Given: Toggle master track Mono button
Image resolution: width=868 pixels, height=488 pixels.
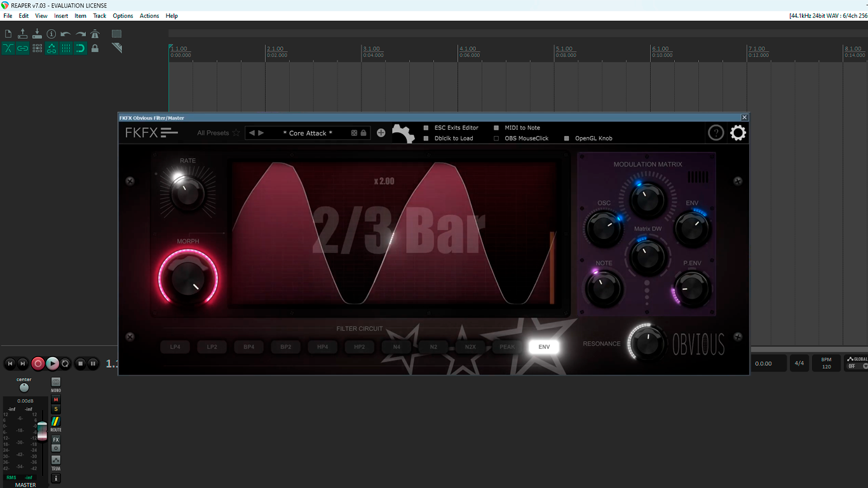Looking at the screenshot, I should (x=56, y=383).
